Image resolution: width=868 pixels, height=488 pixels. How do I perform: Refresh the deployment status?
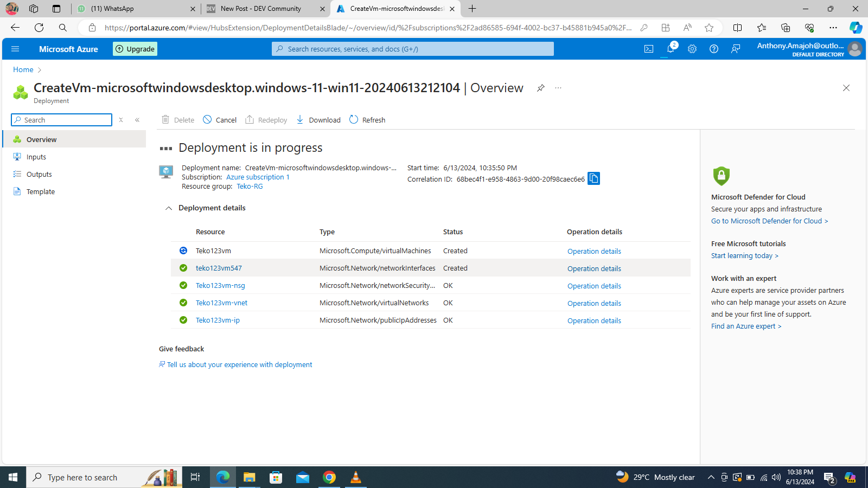(367, 120)
